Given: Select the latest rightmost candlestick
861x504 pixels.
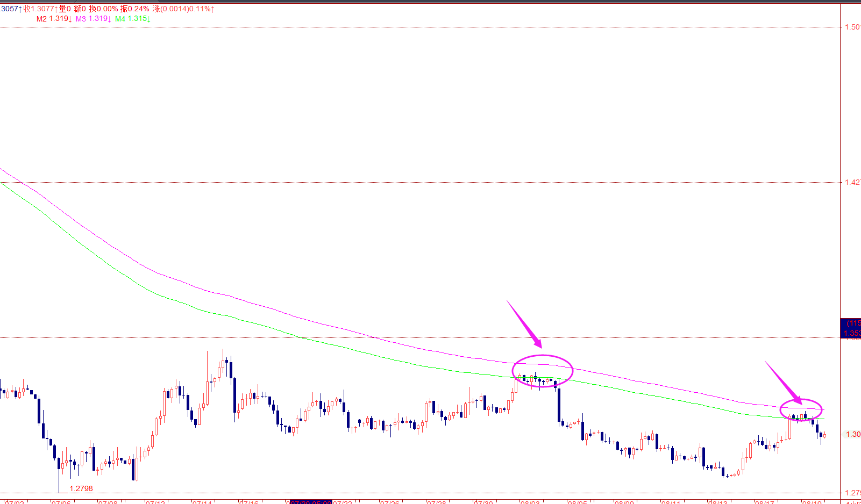Looking at the screenshot, I should click(824, 435).
